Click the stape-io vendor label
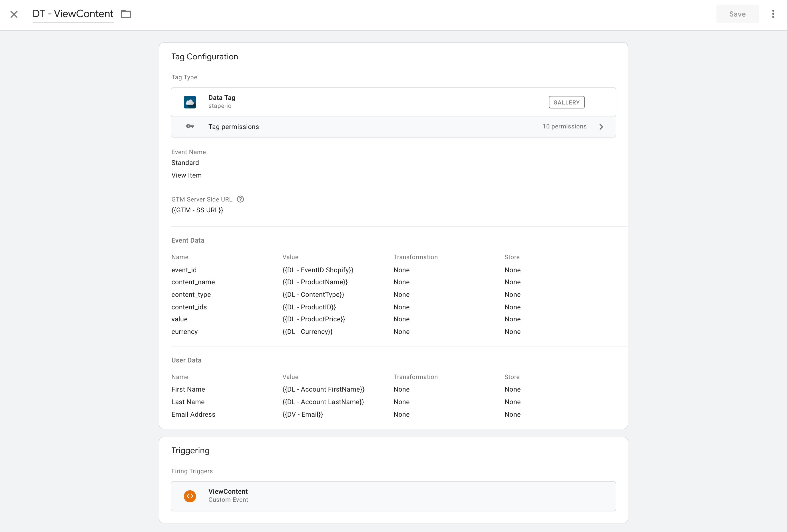This screenshot has height=532, width=787. coord(220,106)
